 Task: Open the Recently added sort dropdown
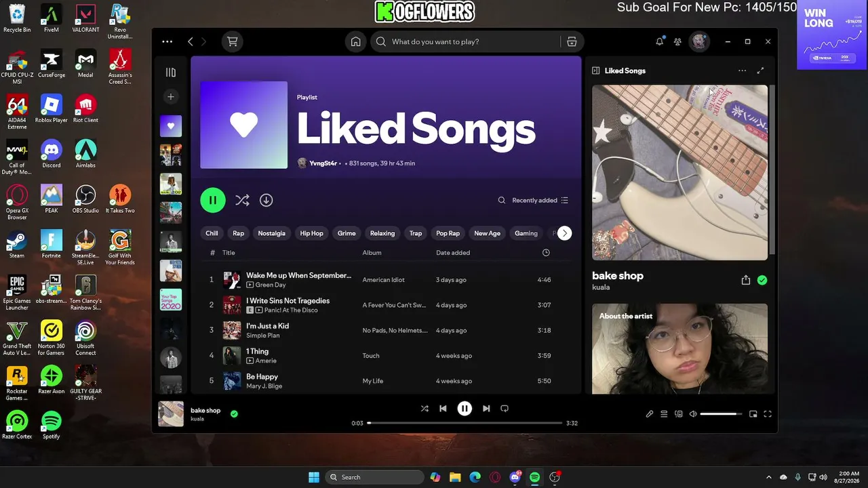(540, 201)
